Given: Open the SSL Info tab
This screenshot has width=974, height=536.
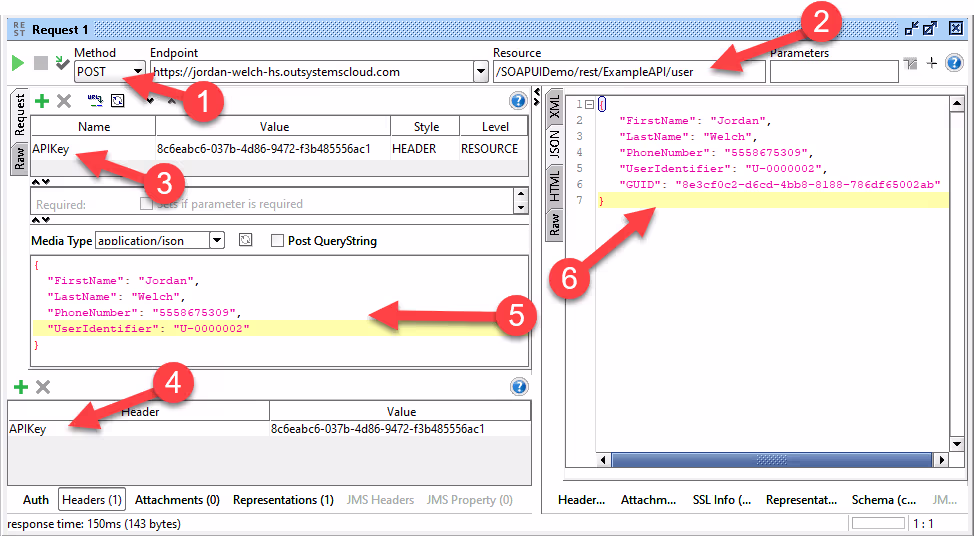Looking at the screenshot, I should point(722,499).
